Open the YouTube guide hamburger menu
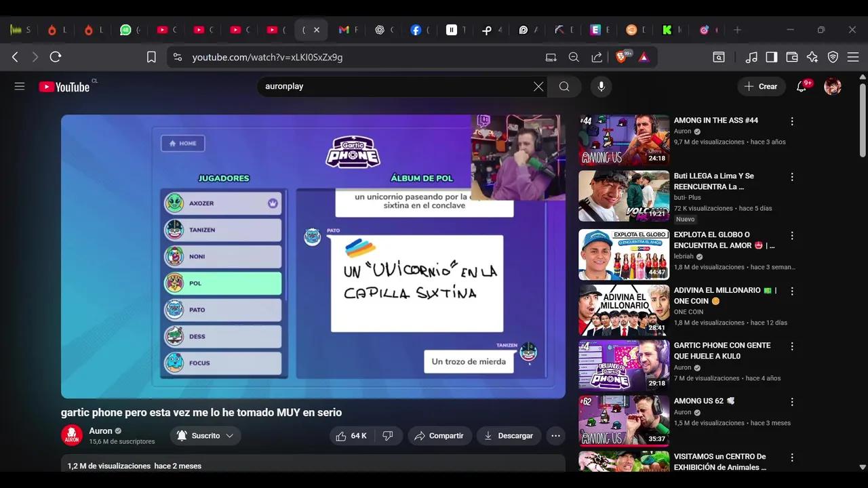Viewport: 868px width, 488px height. tap(20, 86)
